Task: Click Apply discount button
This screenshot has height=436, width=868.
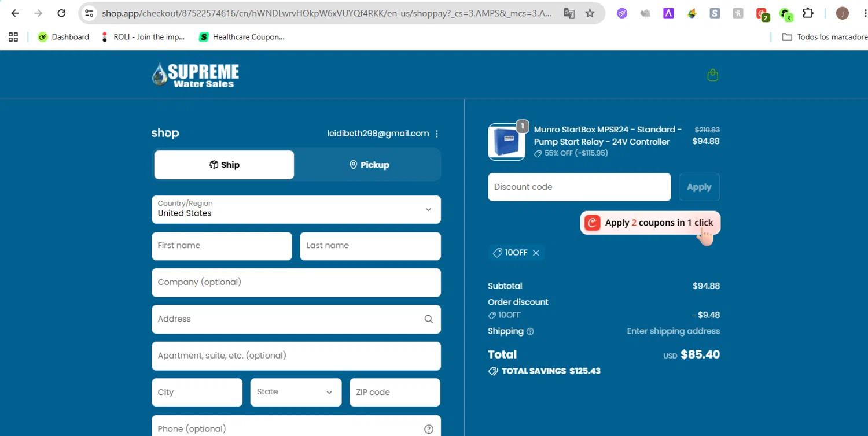Action: click(699, 187)
